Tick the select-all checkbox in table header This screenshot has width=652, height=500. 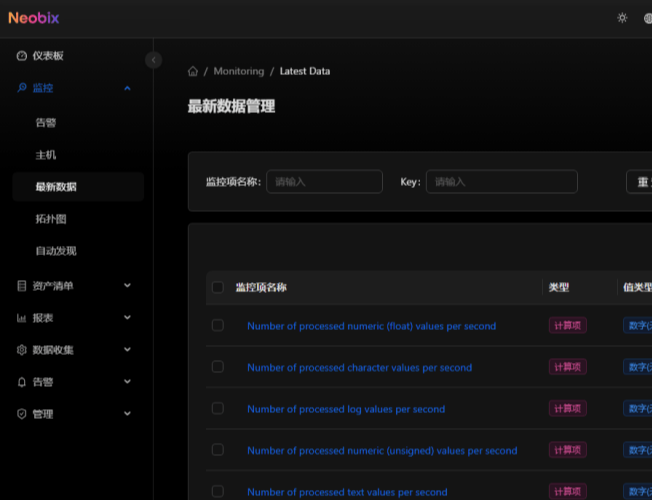click(218, 287)
